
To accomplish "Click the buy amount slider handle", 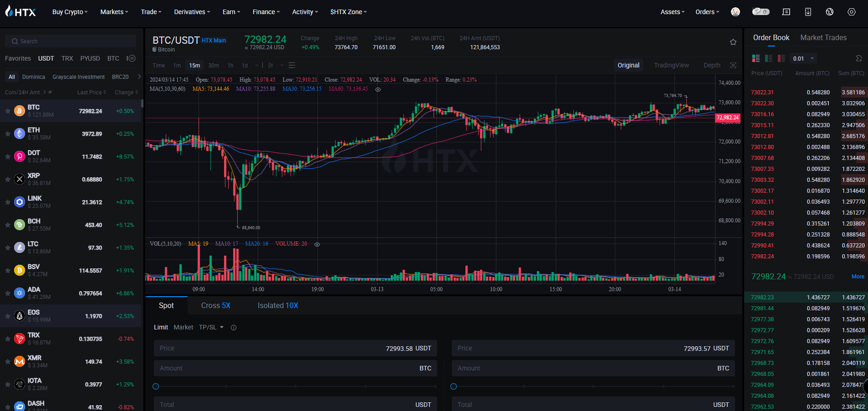I will pos(156,386).
